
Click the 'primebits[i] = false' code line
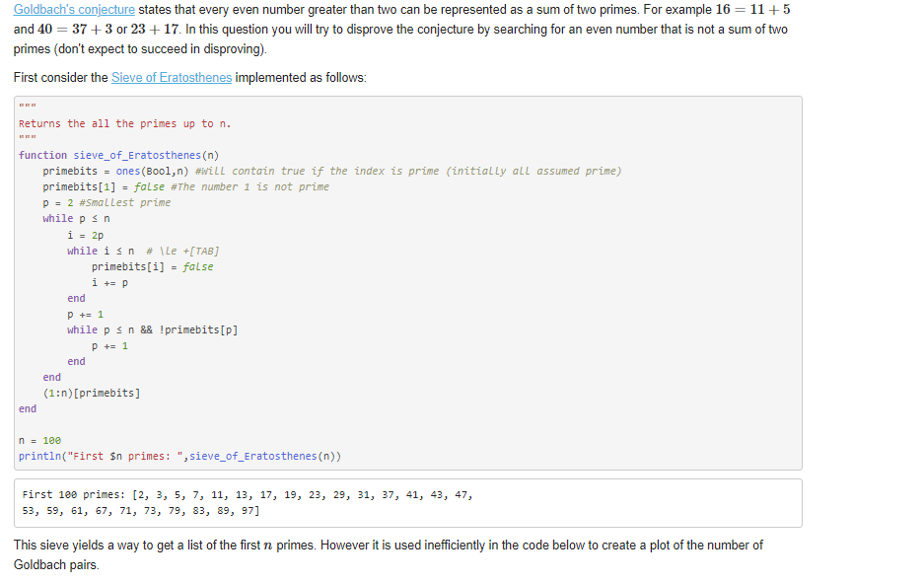[152, 266]
